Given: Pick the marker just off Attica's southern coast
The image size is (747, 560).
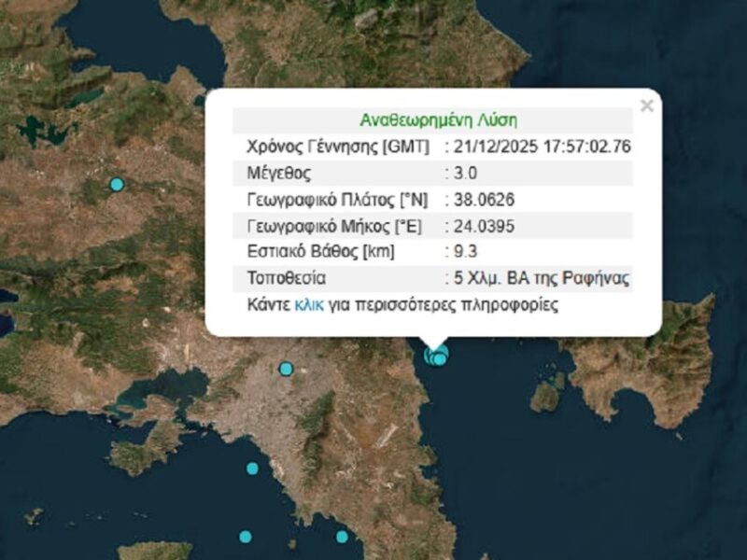Looking at the screenshot, I should pyautogui.click(x=342, y=536).
